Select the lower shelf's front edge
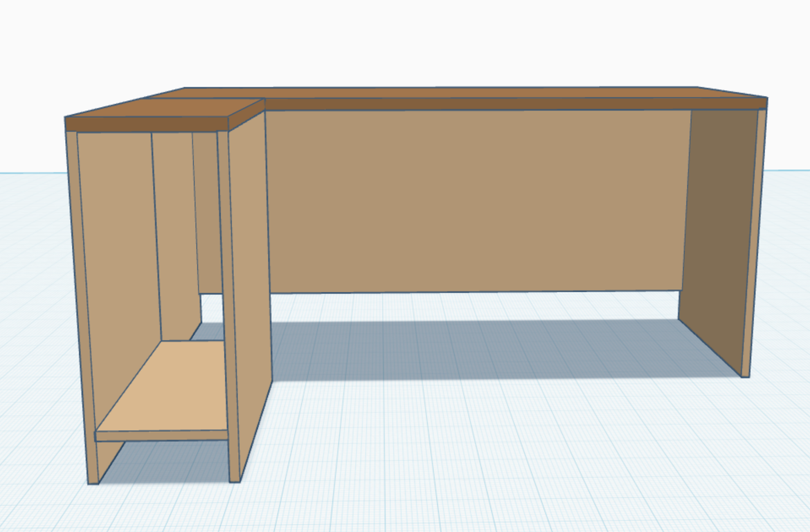Viewport: 810px width, 532px height. (163, 435)
